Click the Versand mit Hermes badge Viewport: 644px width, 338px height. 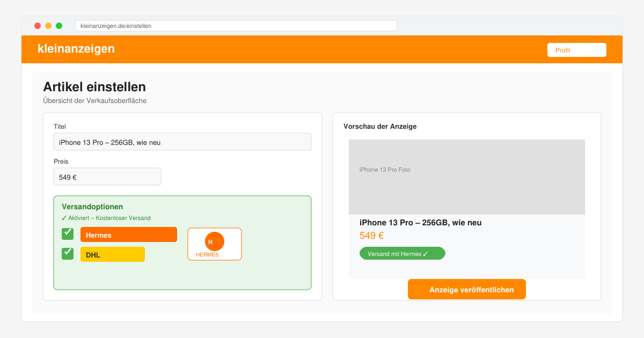(x=402, y=253)
